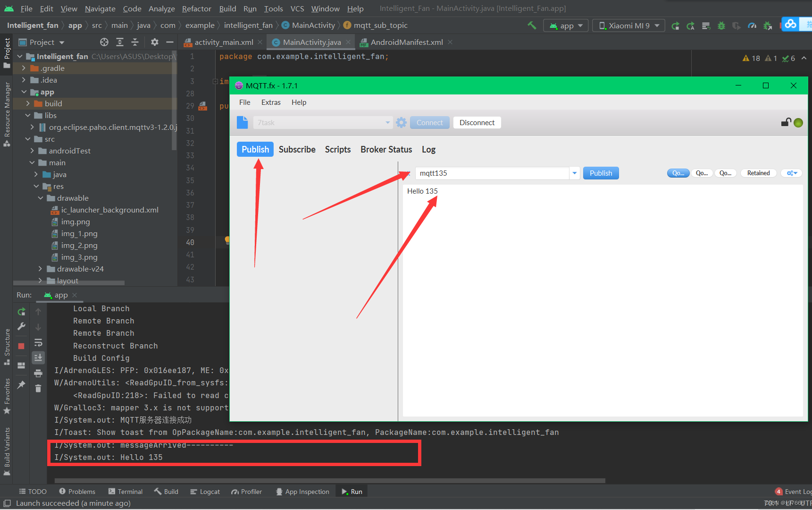Select ic_launcher_background.xml in project tree
The height and width of the screenshot is (510, 812).
pyautogui.click(x=109, y=210)
